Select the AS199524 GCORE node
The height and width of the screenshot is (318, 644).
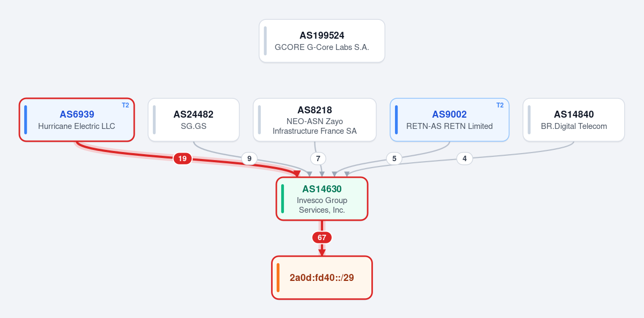(322, 41)
